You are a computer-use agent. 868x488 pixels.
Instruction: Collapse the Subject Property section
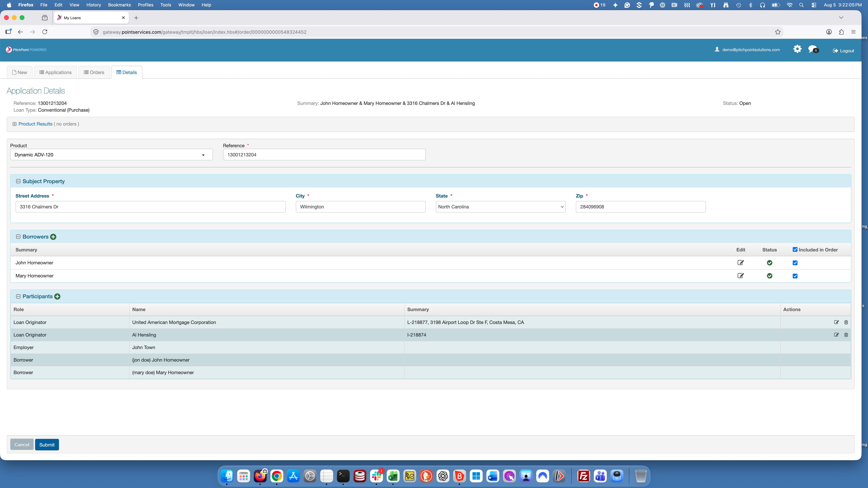18,181
